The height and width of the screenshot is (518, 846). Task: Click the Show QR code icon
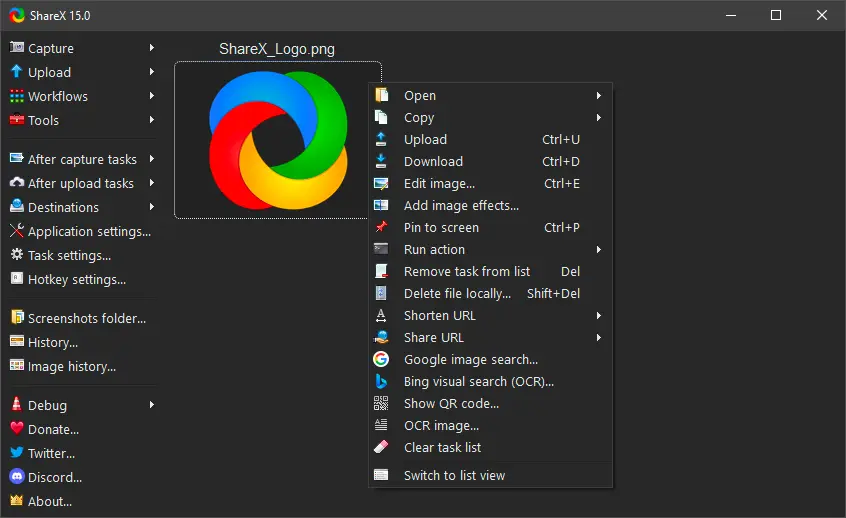(x=381, y=403)
